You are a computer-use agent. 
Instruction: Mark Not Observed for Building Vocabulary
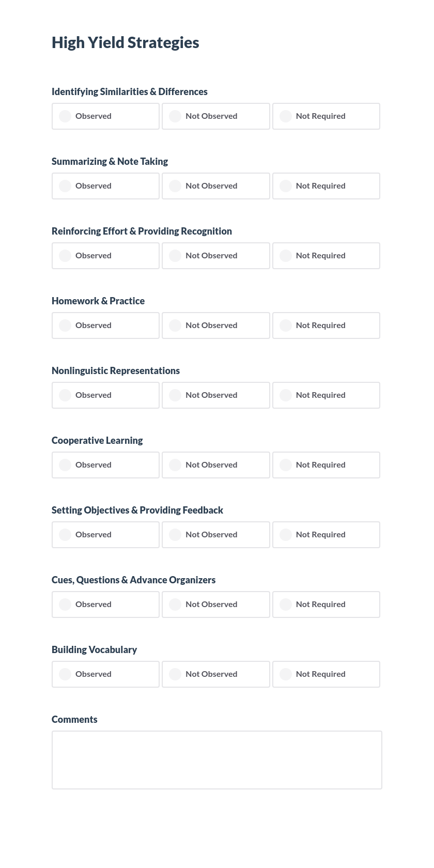click(215, 674)
